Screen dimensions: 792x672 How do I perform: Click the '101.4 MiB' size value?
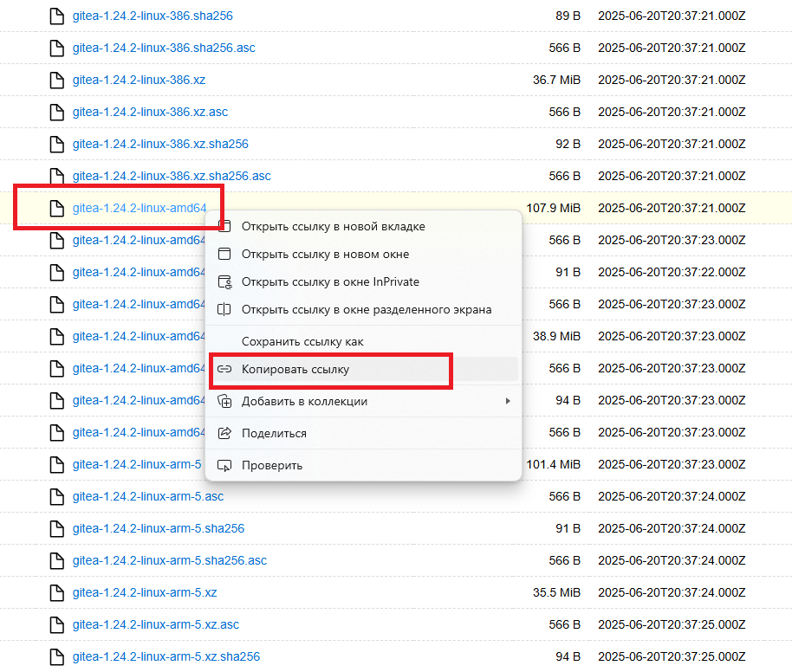coord(554,464)
